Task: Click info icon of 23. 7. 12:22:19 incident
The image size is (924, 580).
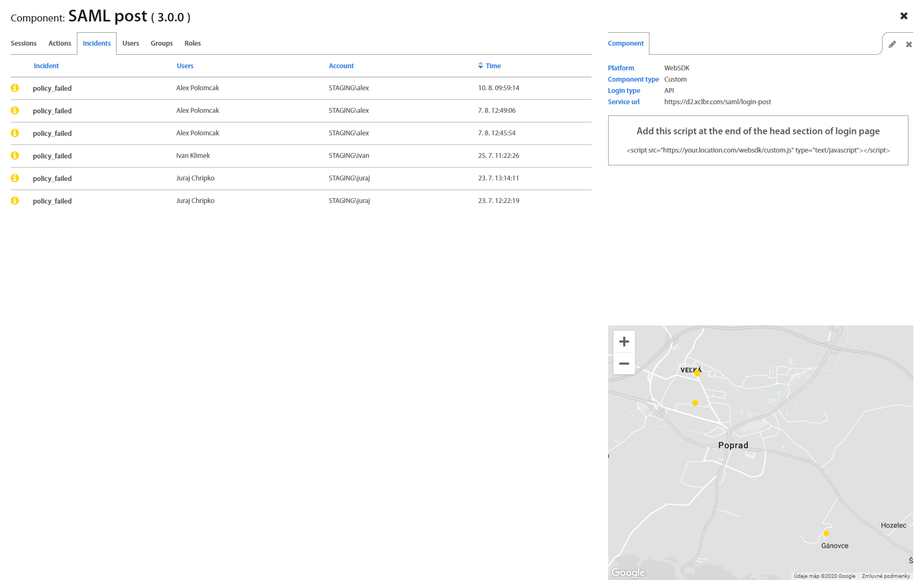Action: pyautogui.click(x=15, y=201)
